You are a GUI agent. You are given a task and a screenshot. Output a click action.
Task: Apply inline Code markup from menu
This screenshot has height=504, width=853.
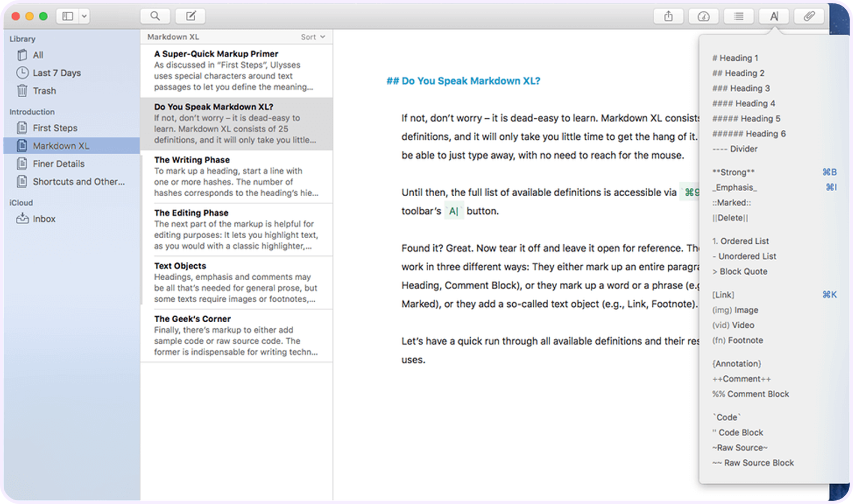point(727,417)
